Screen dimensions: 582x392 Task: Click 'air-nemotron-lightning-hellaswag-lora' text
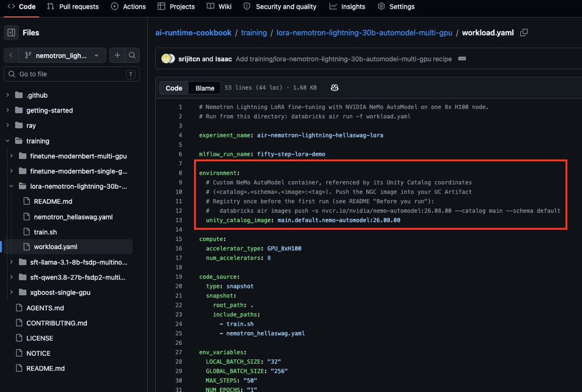pyautogui.click(x=320, y=135)
